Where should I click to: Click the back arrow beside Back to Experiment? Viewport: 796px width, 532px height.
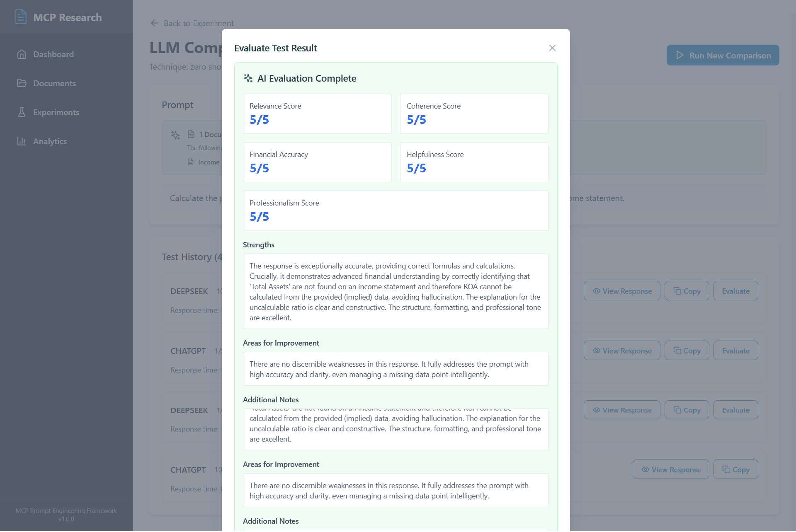click(154, 23)
